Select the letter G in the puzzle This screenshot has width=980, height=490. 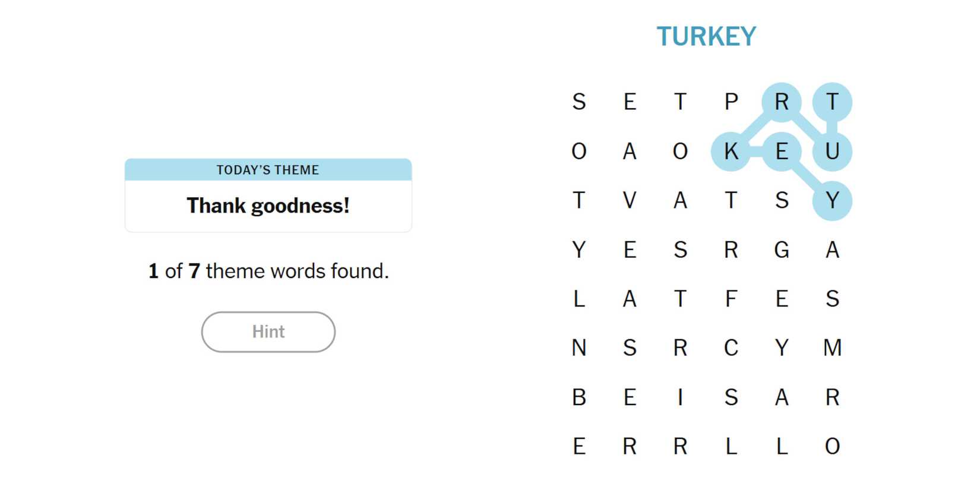(x=782, y=250)
